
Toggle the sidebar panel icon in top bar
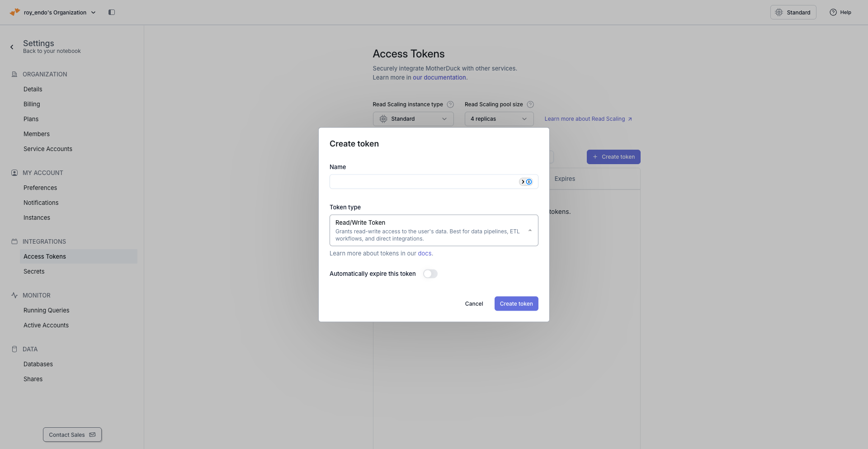(x=112, y=12)
